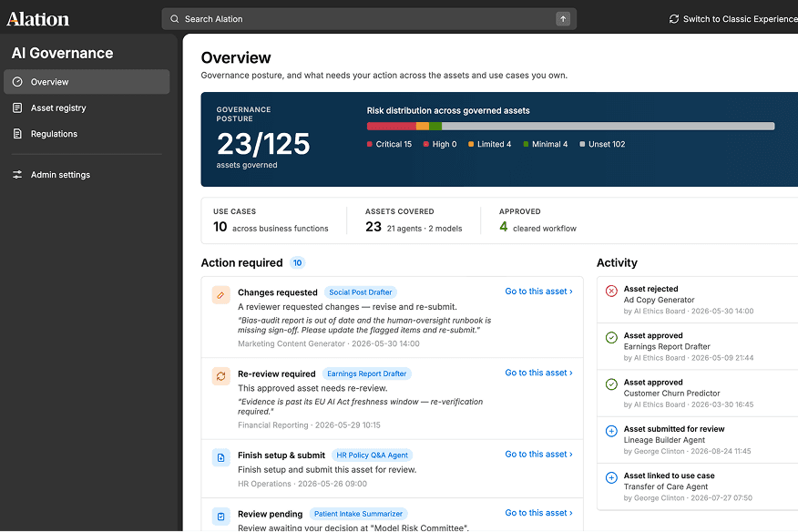Go to this asset for Earnings Report Drafter
Screen dimensions: 798x532
(x=538, y=373)
